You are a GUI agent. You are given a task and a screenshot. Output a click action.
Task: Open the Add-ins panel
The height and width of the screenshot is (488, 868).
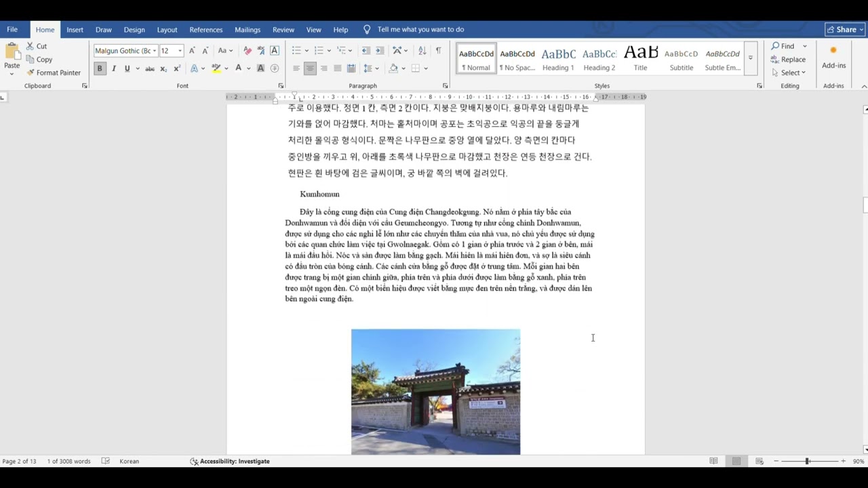(x=833, y=58)
